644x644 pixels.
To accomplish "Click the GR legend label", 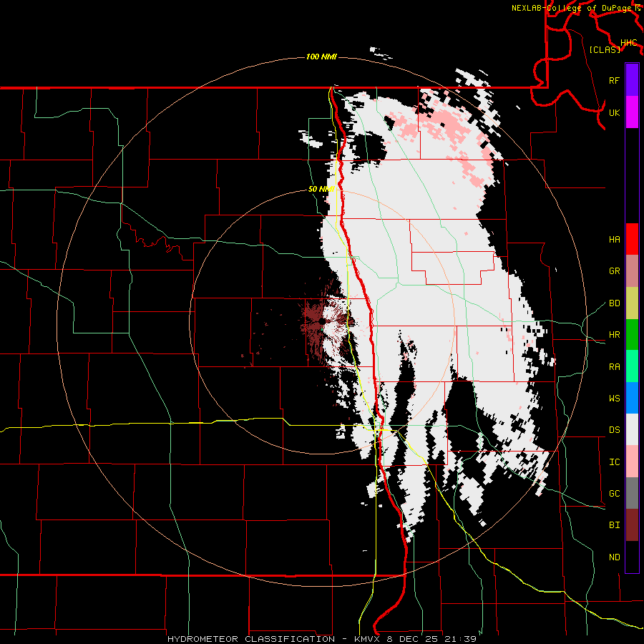I will pos(614,271).
